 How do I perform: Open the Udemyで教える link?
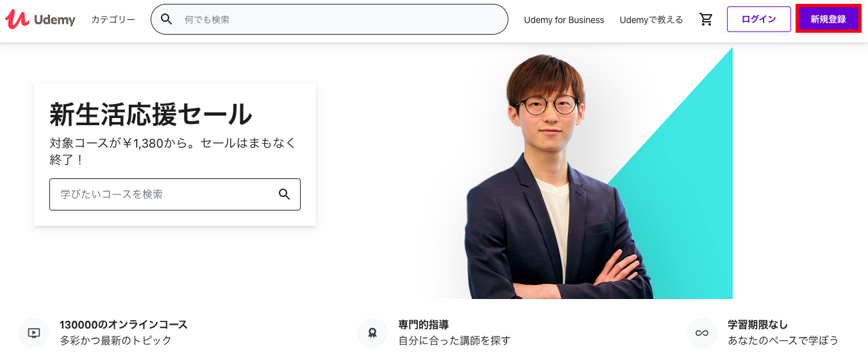point(651,20)
